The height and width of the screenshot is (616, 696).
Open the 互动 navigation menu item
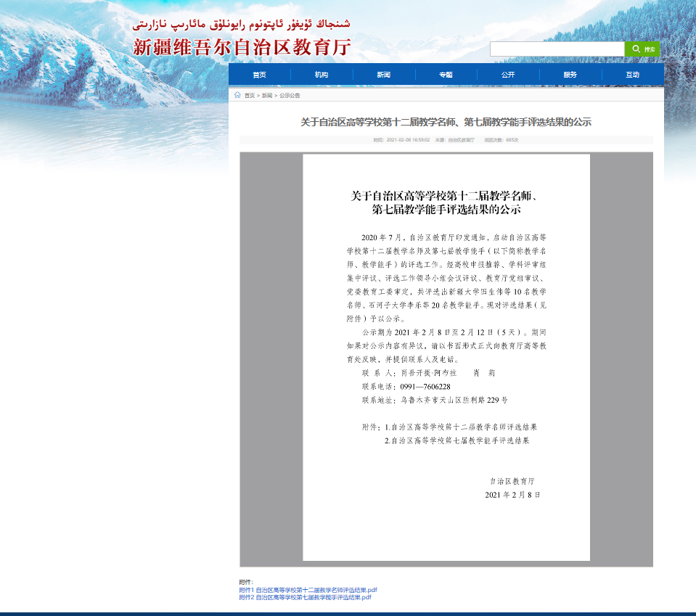[x=633, y=75]
